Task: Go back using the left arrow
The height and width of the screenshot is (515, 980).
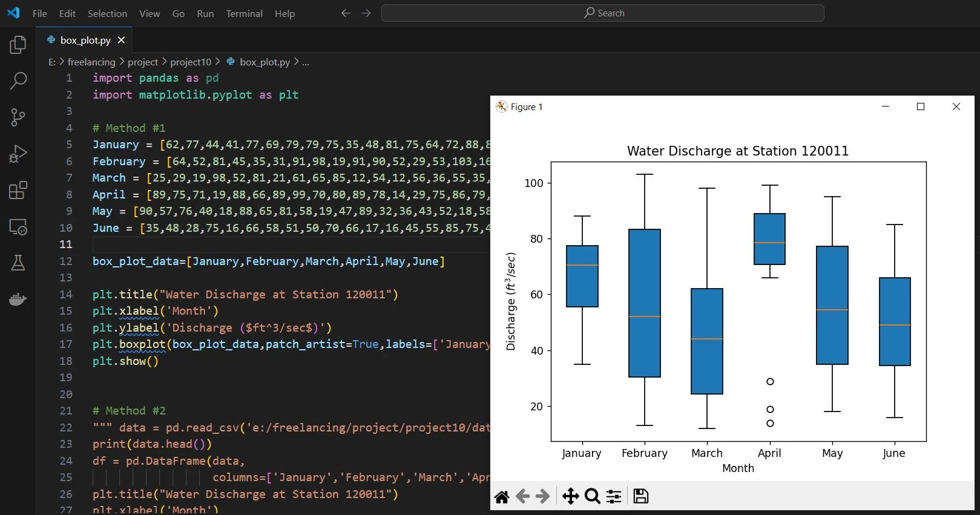Action: [346, 13]
